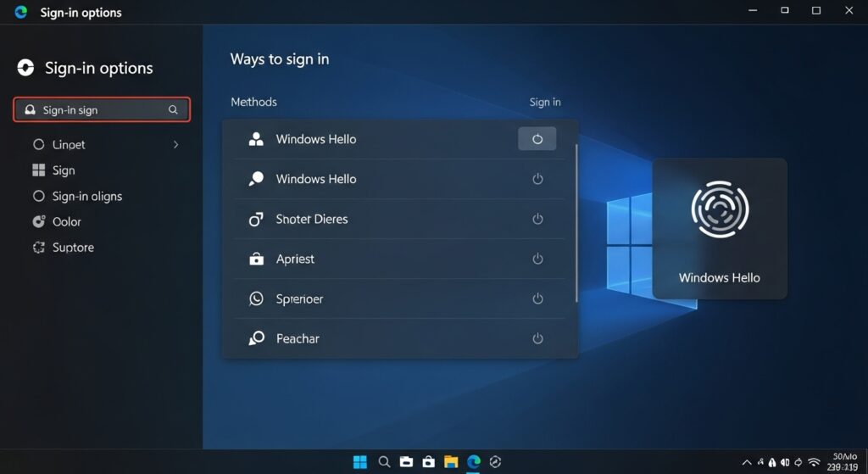Select the Snoter Dieres method text
Image resolution: width=868 pixels, height=474 pixels.
point(312,220)
